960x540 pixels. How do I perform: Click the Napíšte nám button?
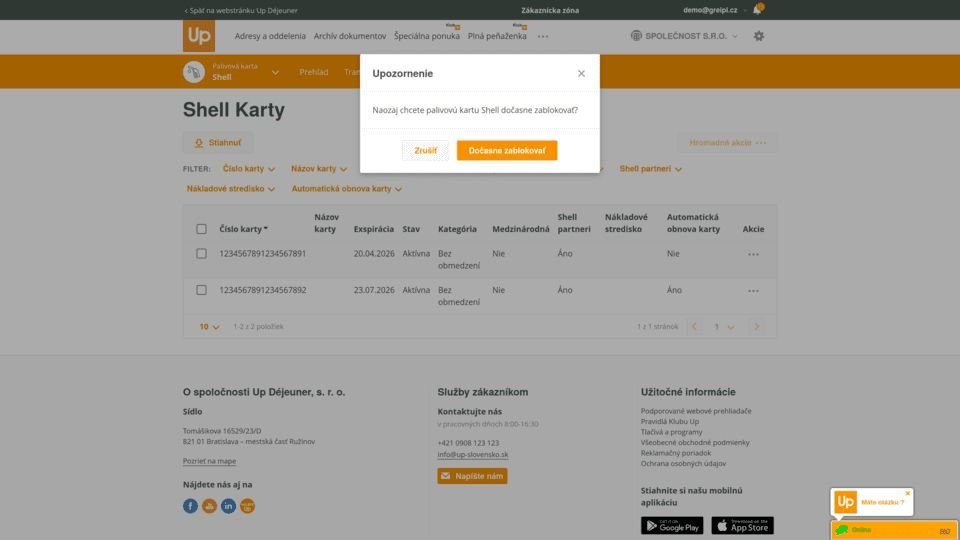click(472, 476)
